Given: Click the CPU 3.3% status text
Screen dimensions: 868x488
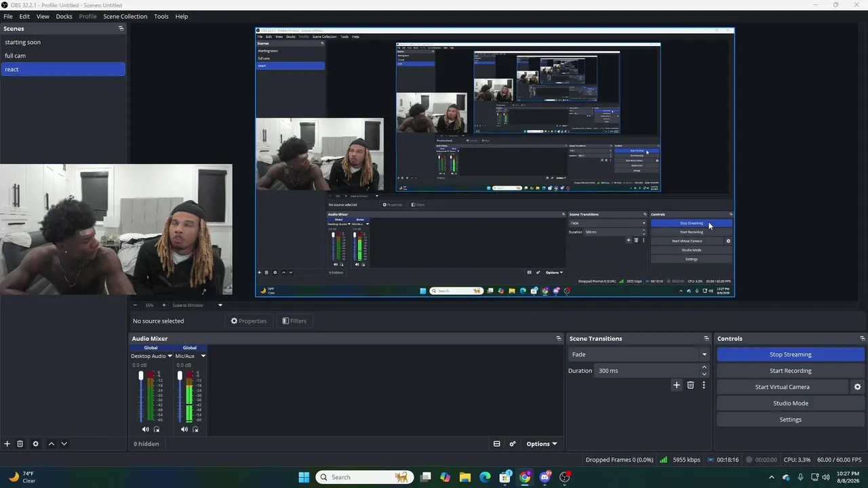Looking at the screenshot, I should 797,460.
